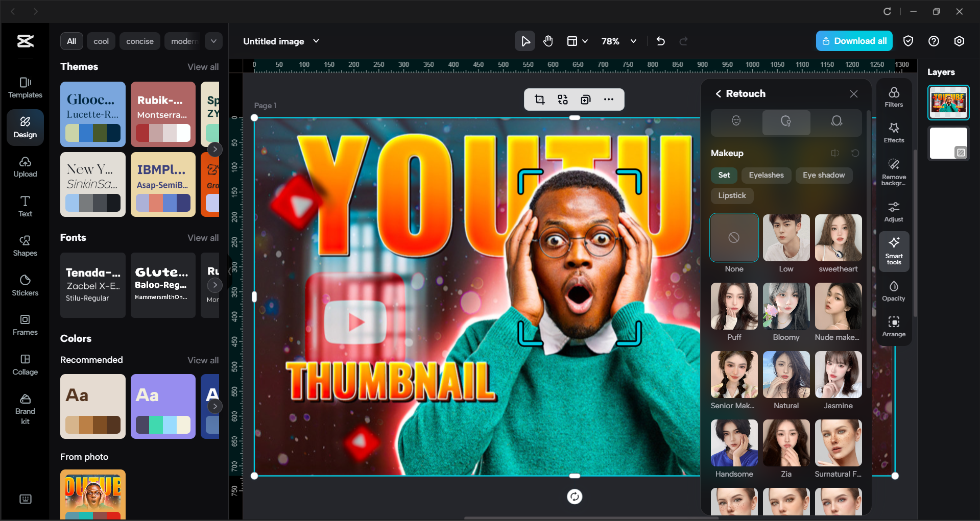Open the Templates panel

coord(25,87)
